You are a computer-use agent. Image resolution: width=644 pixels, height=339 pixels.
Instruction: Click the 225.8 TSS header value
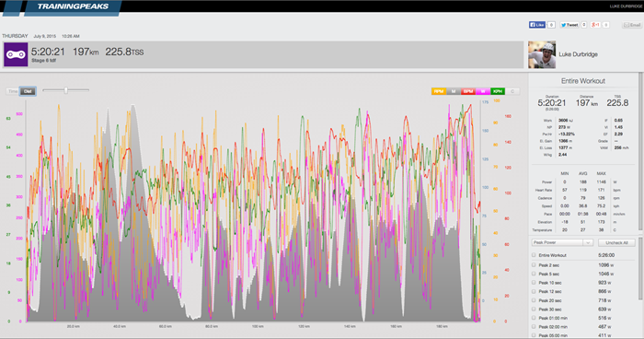(124, 52)
